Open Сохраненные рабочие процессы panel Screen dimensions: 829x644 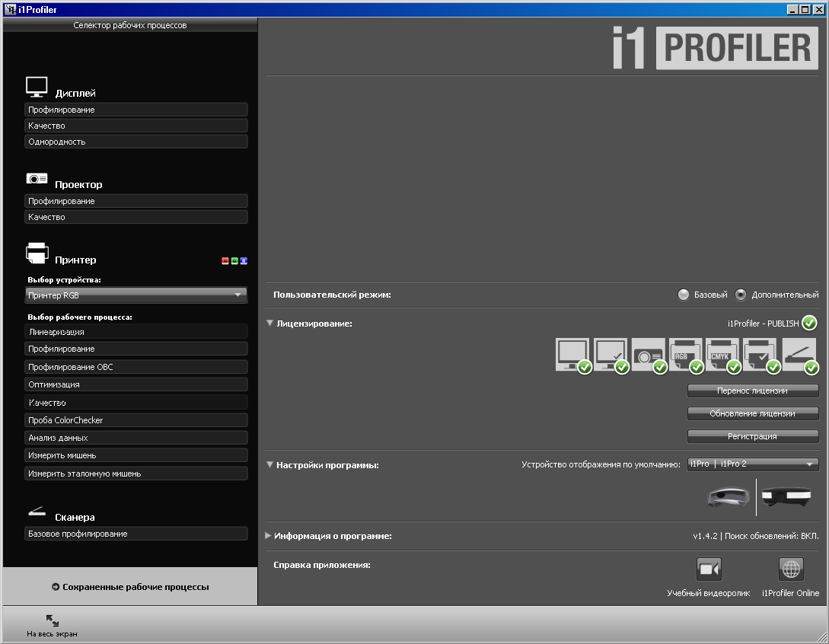pos(130,586)
